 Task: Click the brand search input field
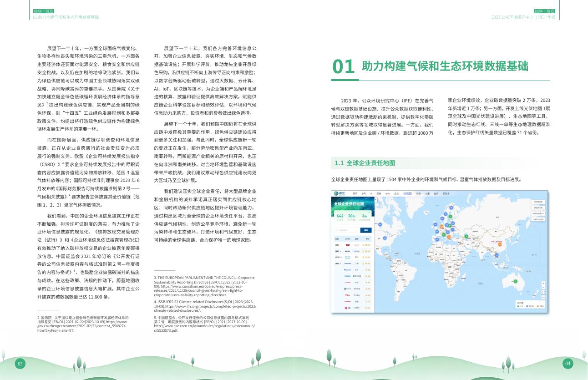pyautogui.click(x=347, y=230)
